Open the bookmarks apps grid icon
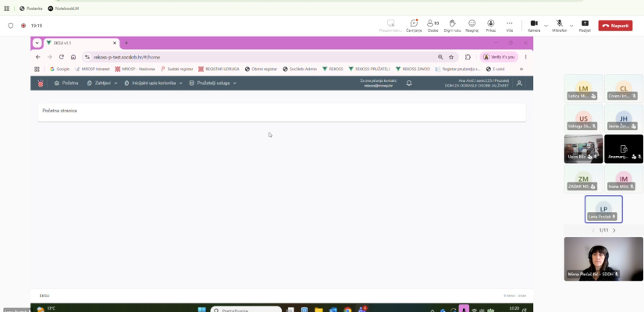 37,69
